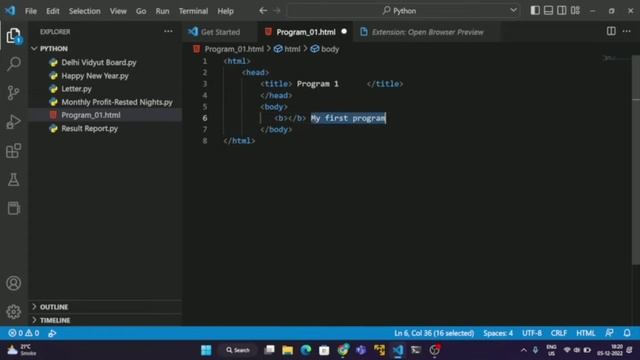Click the errors and warnings count in the status bar
640x360 pixels.
point(24,333)
